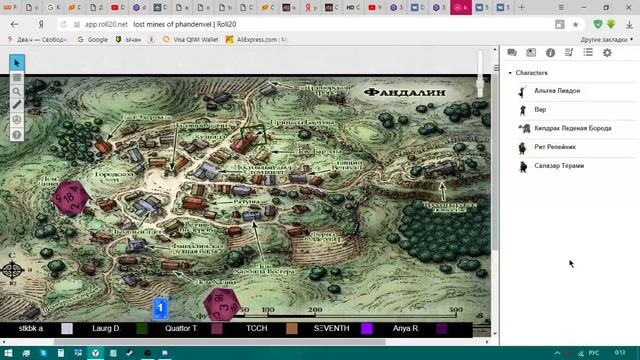Open character sheet Альгеа Лиадон
Image resolution: width=640 pixels, height=360 pixels.
[557, 91]
